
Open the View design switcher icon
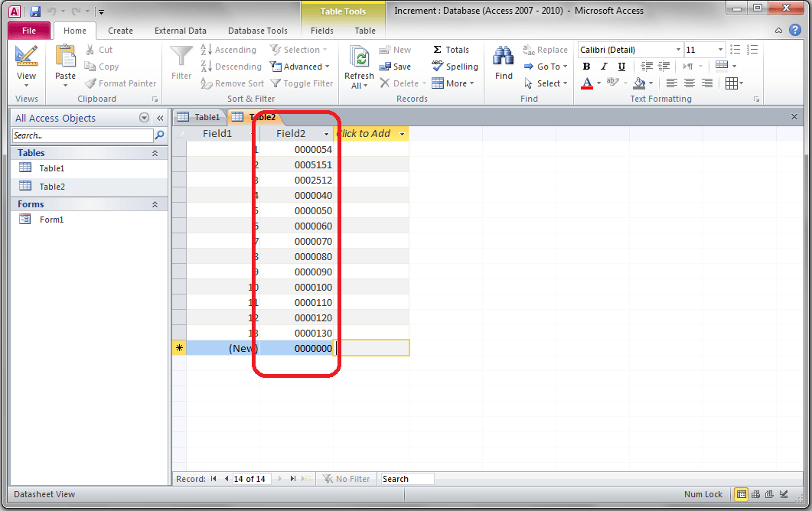pos(26,56)
